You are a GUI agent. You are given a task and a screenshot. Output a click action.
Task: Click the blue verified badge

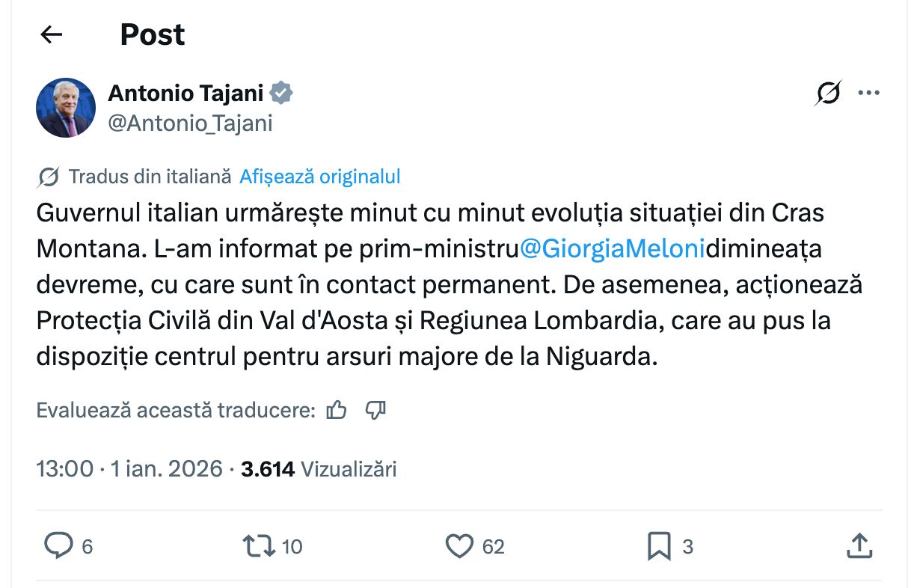pos(282,94)
